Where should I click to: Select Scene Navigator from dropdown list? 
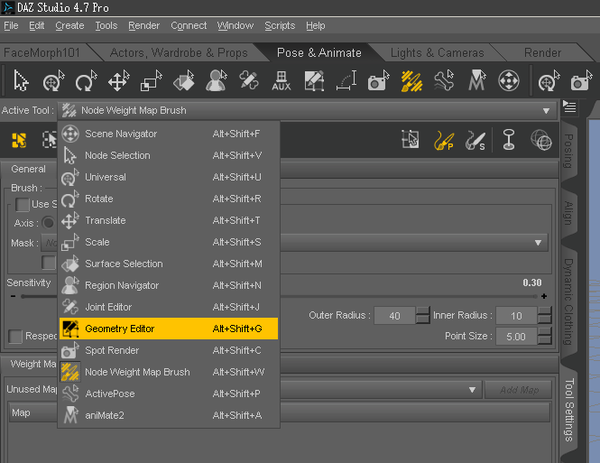169,134
